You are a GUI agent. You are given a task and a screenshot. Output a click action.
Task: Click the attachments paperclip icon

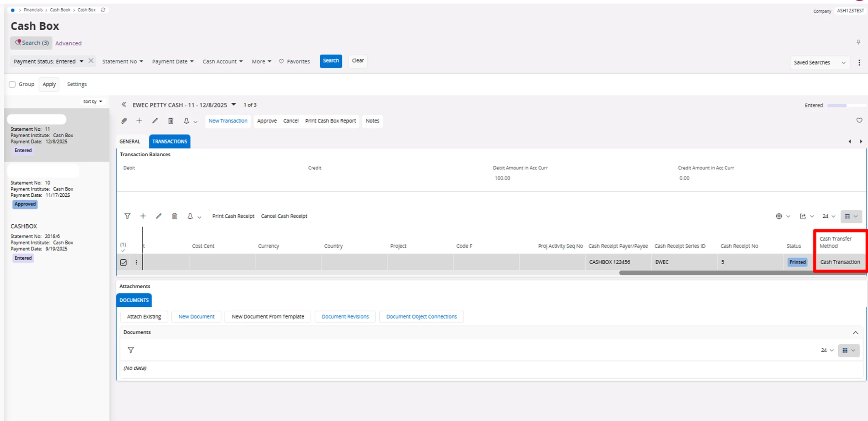124,121
